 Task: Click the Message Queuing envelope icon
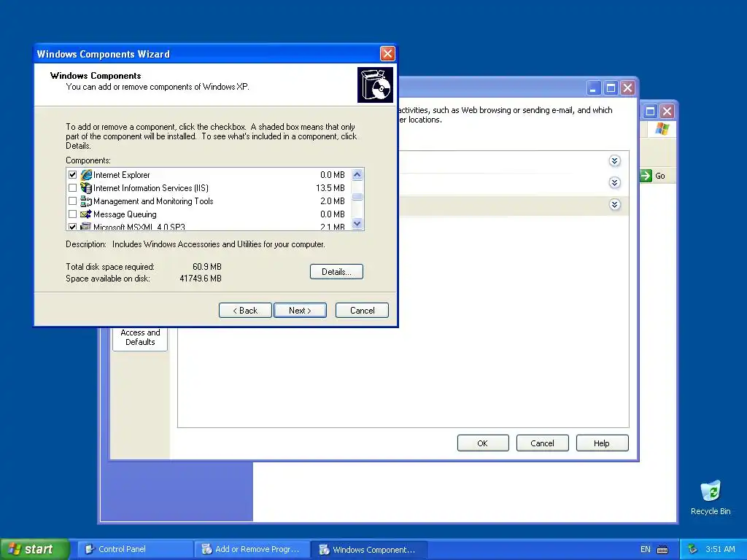click(x=86, y=214)
